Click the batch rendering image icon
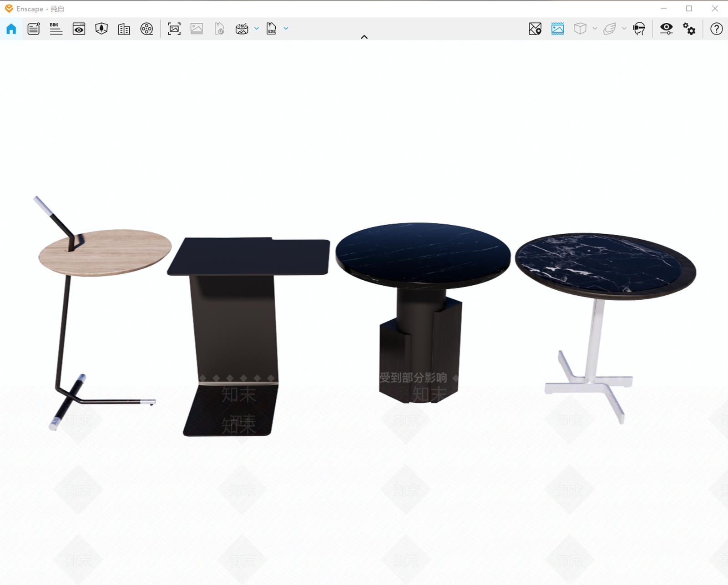 [x=197, y=29]
